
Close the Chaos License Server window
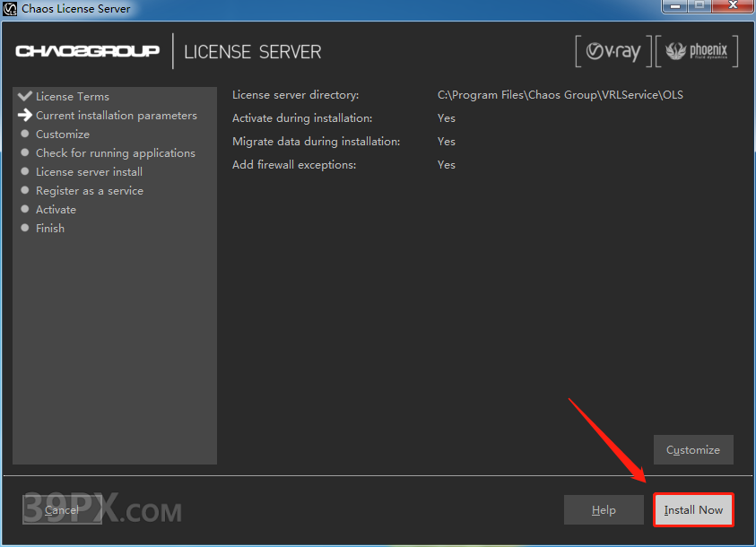pos(733,5)
